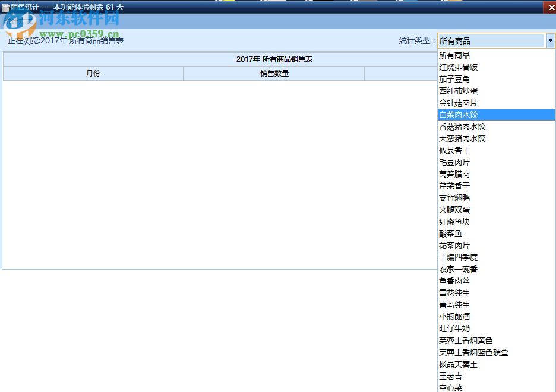Select 红烧排骨饭 from the list
Screen dimensions: 556x392
[x=497, y=67]
